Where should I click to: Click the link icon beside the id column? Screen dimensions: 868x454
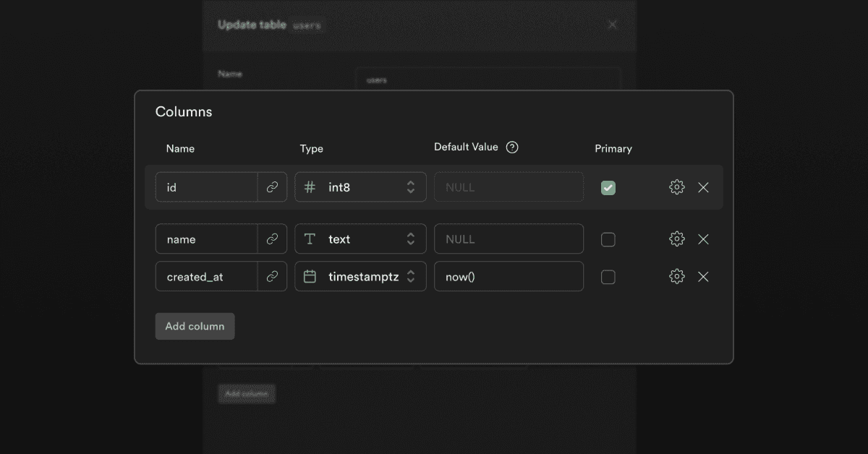point(272,187)
